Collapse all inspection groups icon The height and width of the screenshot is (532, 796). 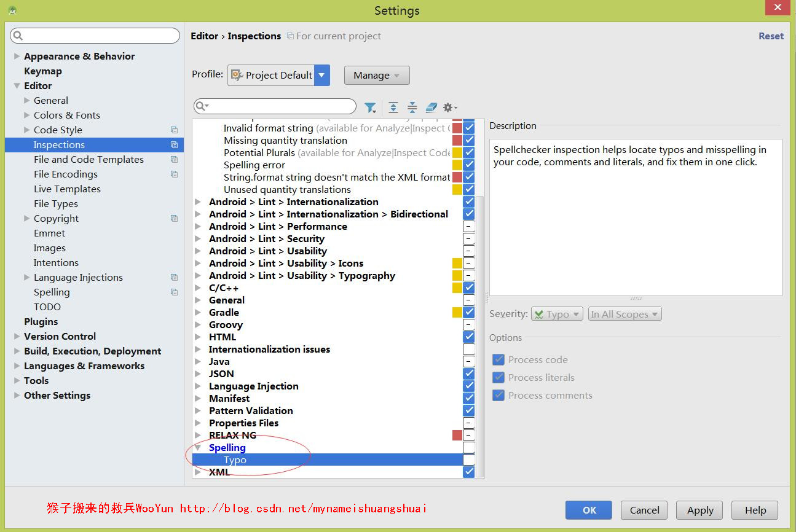412,108
